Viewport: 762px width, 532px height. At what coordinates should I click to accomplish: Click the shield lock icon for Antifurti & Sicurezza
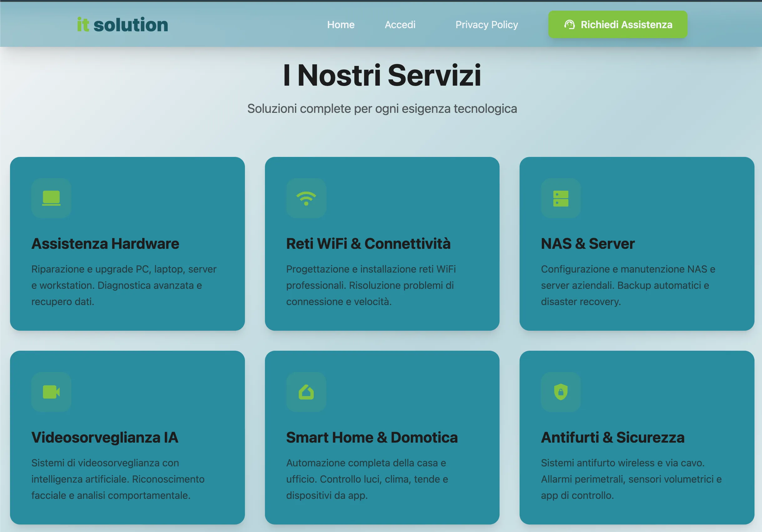pos(561,392)
